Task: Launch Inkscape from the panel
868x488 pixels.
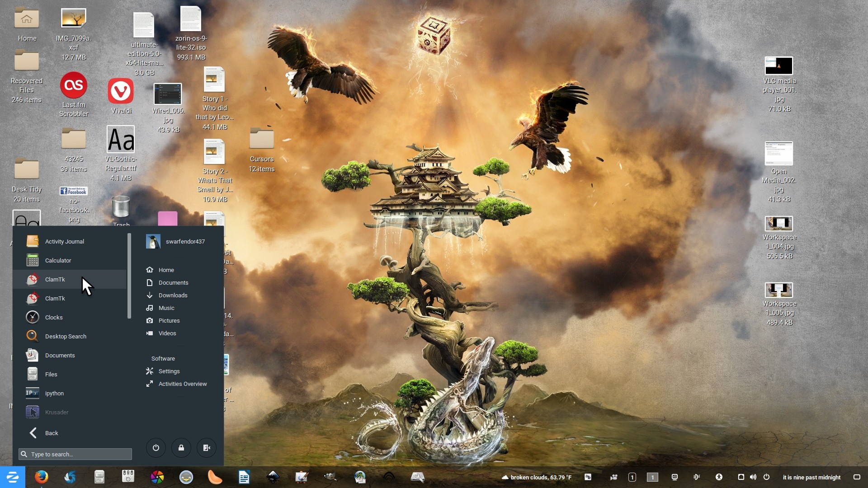Action: pos(273,477)
